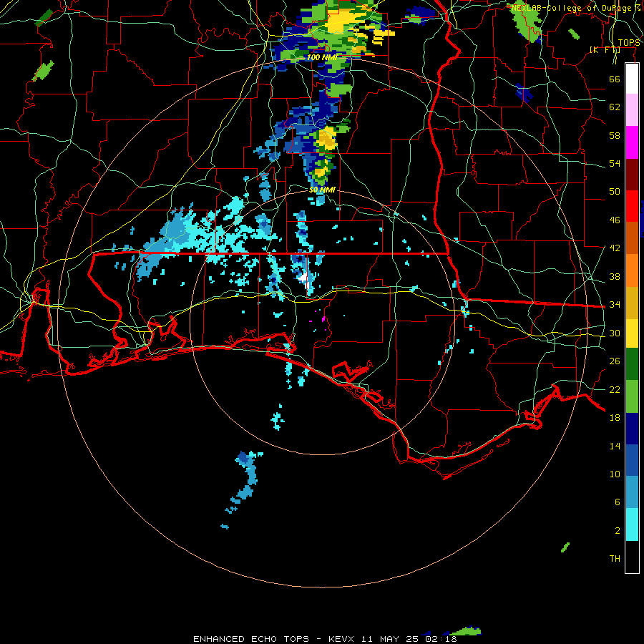
Task: Click the KEVX radar site identifier
Action: (x=341, y=639)
